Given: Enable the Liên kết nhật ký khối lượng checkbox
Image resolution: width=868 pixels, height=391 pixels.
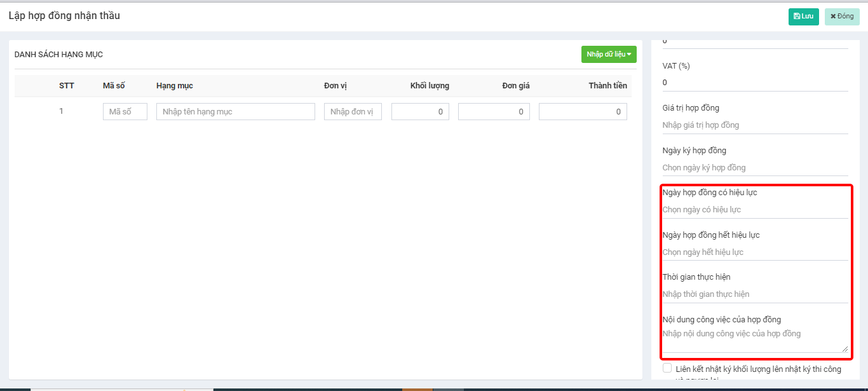Looking at the screenshot, I should point(667,368).
